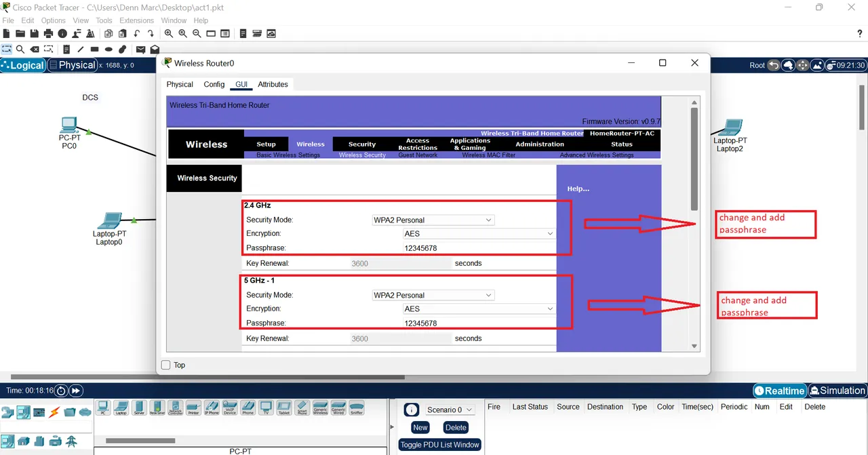Screen dimensions: 868x455
Task: Switch to the Physical tab of Wireless Router0
Action: pos(180,84)
